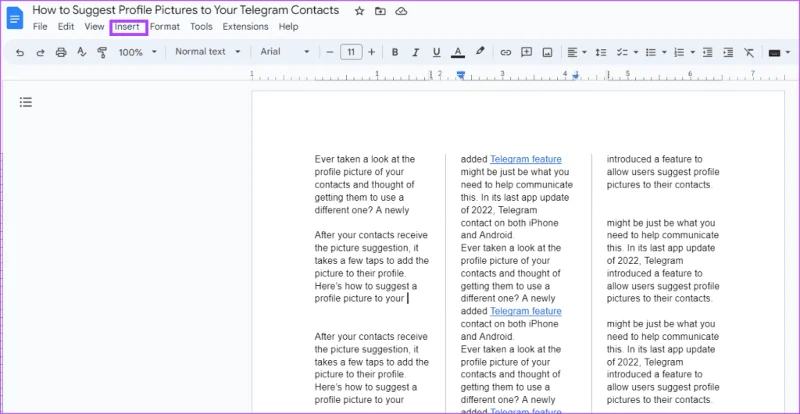
Task: Decrease the font size
Action: 330,52
